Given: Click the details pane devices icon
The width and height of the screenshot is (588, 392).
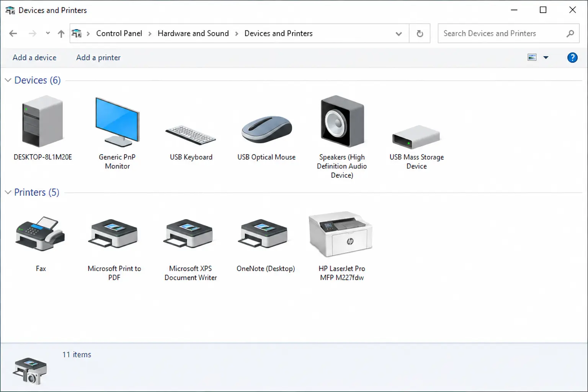Looking at the screenshot, I should (x=30, y=371).
